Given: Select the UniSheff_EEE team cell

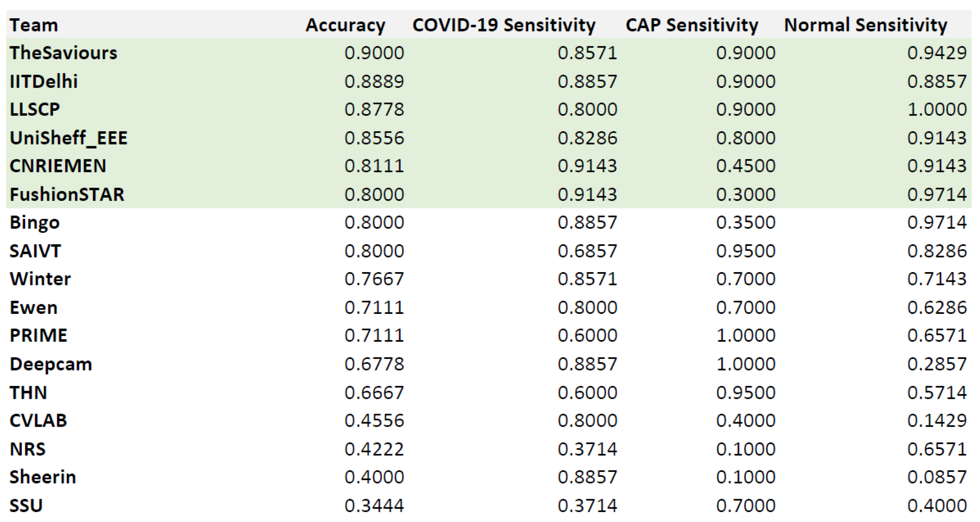Looking at the screenshot, I should (69, 138).
